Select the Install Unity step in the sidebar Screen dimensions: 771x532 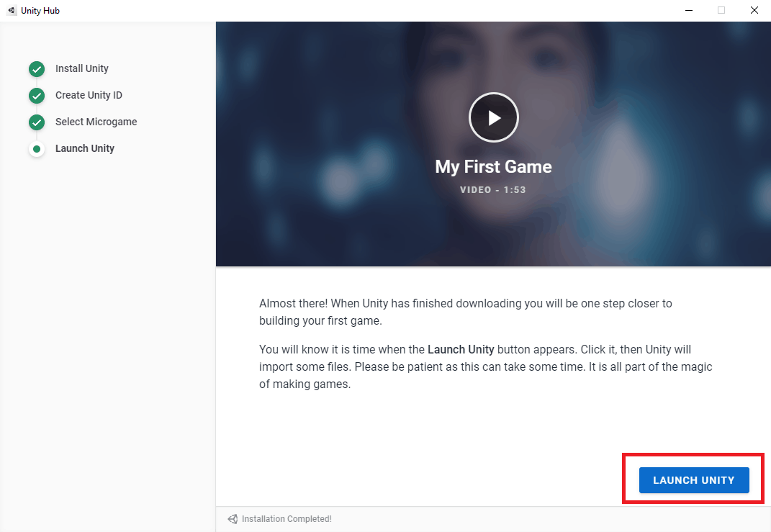coord(81,68)
